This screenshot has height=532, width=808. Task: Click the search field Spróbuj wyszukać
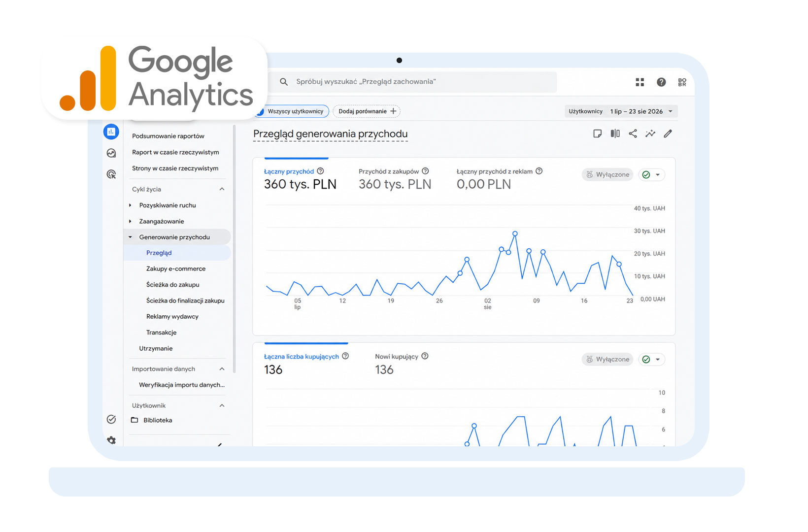[x=413, y=82]
